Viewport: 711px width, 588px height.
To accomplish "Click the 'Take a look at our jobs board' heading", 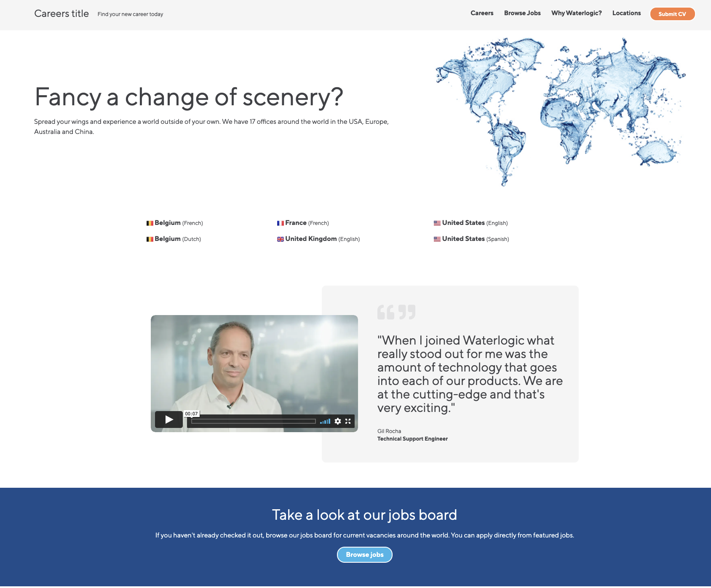I will click(364, 515).
